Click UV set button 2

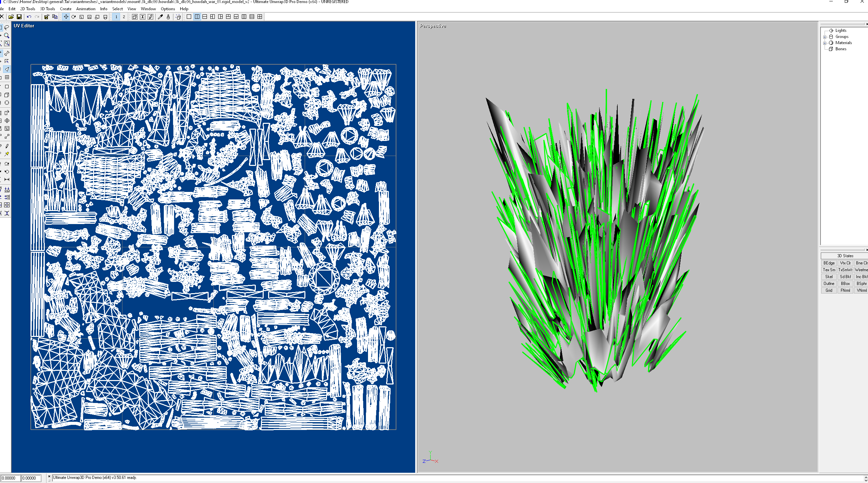click(124, 17)
